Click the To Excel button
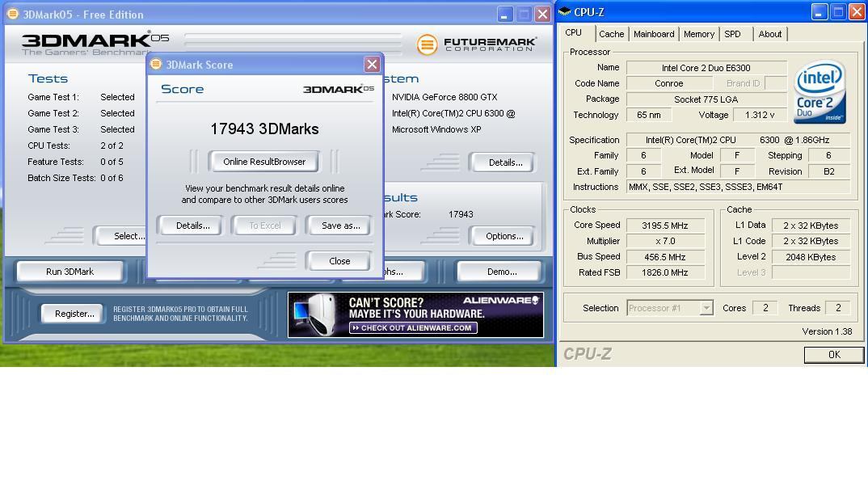This screenshot has height=485, width=868. 264,226
